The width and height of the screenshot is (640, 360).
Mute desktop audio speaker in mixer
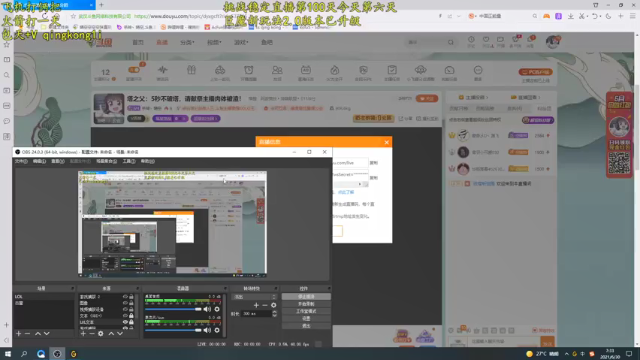click(x=207, y=309)
